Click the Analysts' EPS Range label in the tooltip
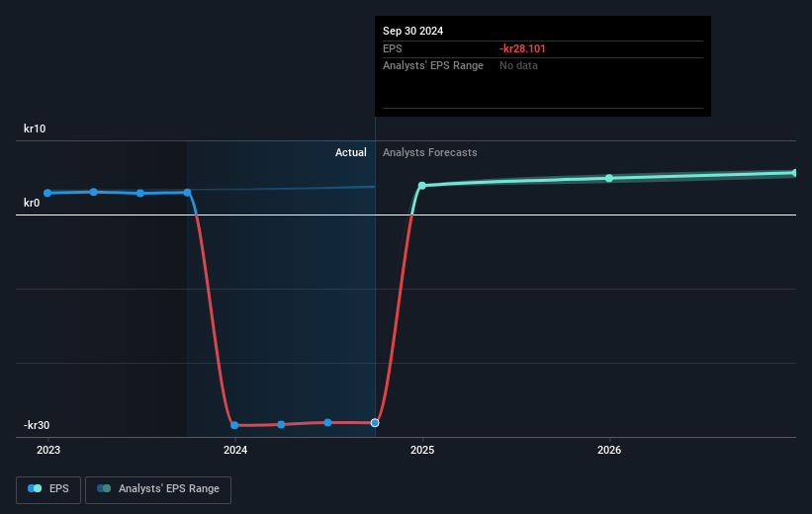The image size is (812, 514). coord(433,66)
